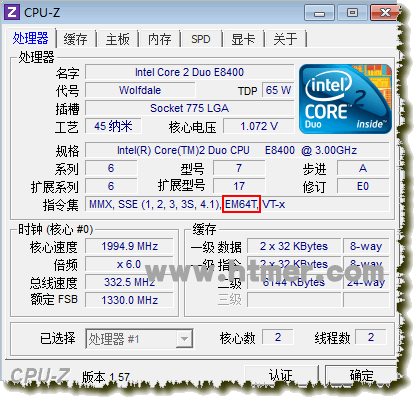Click the 核心数 value field
This screenshot has height=397, width=414.
278,337
